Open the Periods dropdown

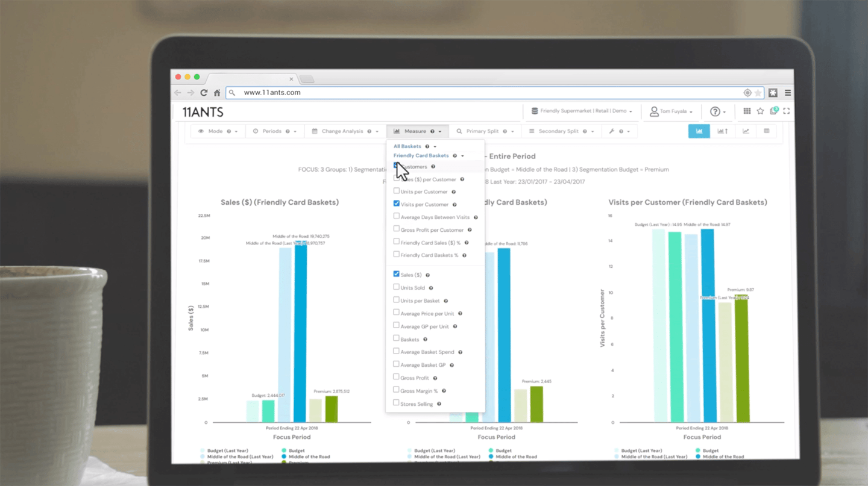tap(275, 131)
